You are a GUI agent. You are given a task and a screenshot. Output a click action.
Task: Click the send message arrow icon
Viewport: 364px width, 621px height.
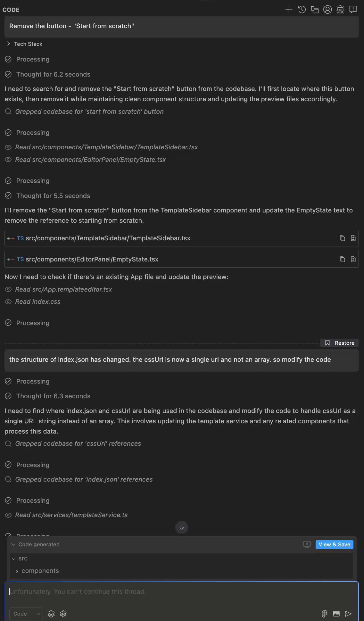348,614
